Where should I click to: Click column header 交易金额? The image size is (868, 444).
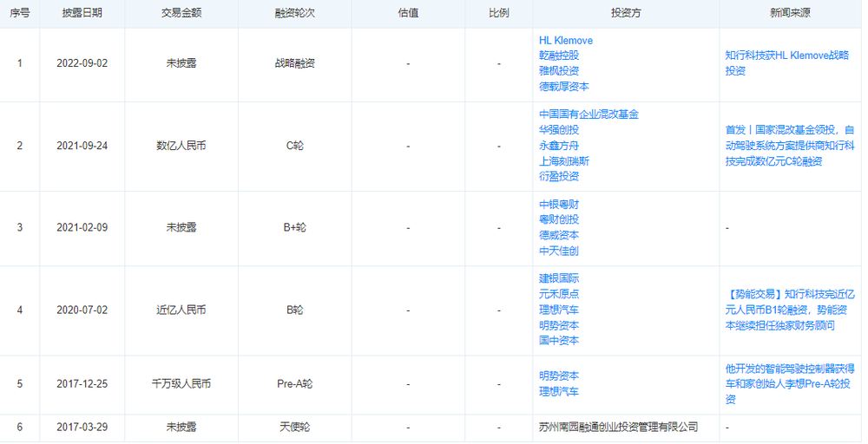(x=181, y=13)
